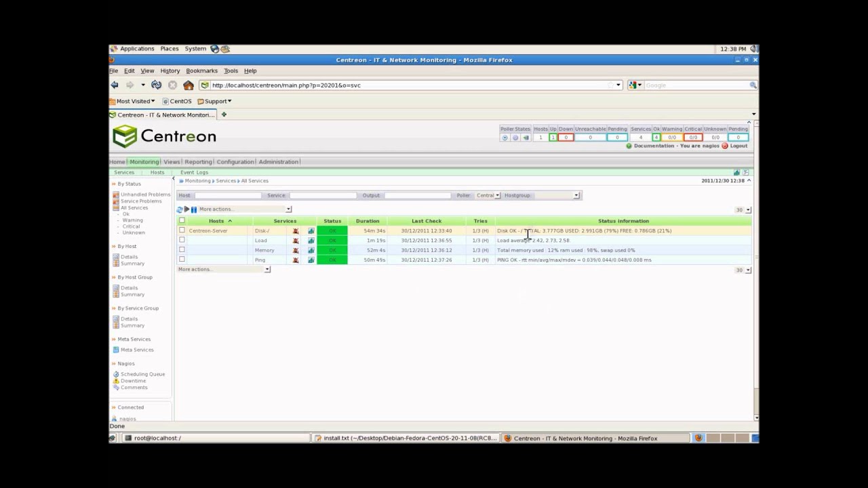This screenshot has width=868, height=488.
Task: Click the Centreon logo
Action: (165, 136)
